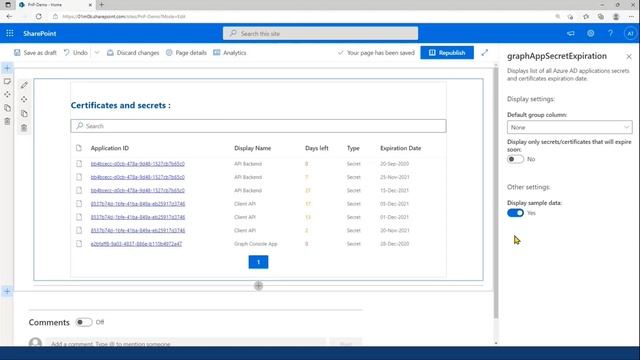The width and height of the screenshot is (640, 360).
Task: Click Discard changes in command bar
Action: (133, 53)
